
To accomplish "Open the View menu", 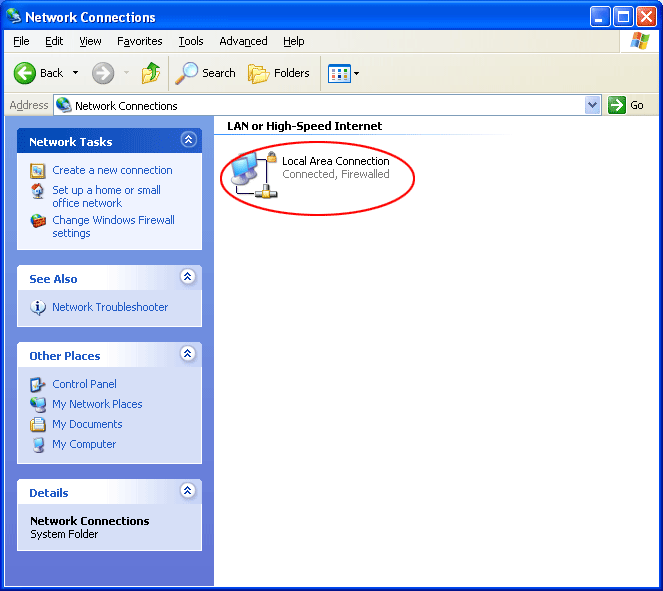I will [90, 41].
